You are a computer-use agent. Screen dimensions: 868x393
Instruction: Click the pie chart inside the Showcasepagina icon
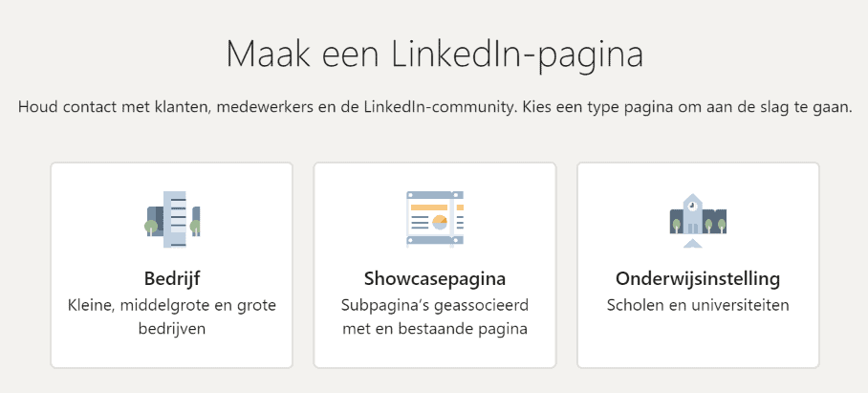441,222
